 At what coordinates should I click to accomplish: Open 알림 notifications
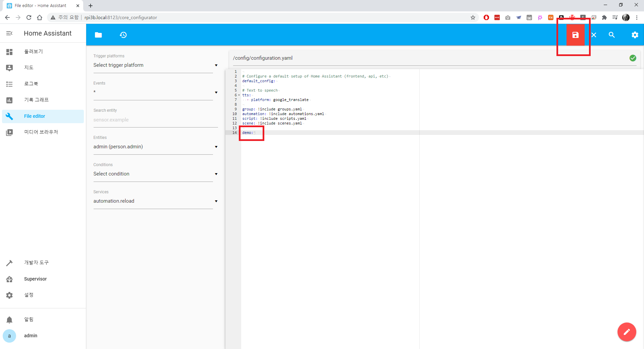click(x=43, y=319)
